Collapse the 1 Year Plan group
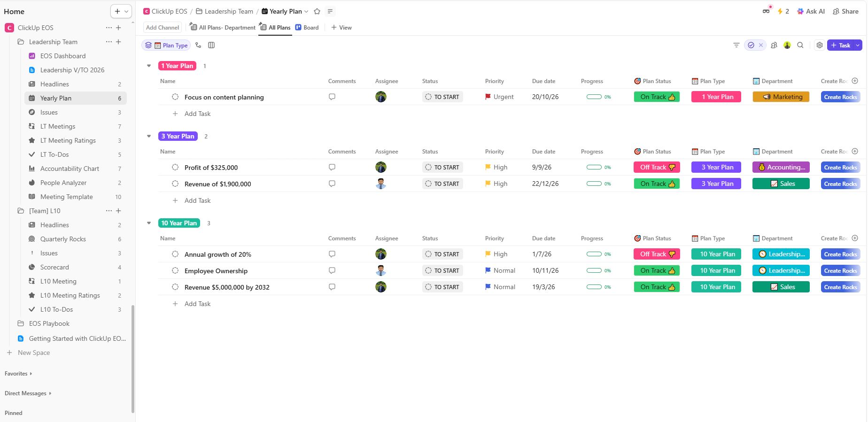Screen dimensions: 868x422 pyautogui.click(x=149, y=66)
